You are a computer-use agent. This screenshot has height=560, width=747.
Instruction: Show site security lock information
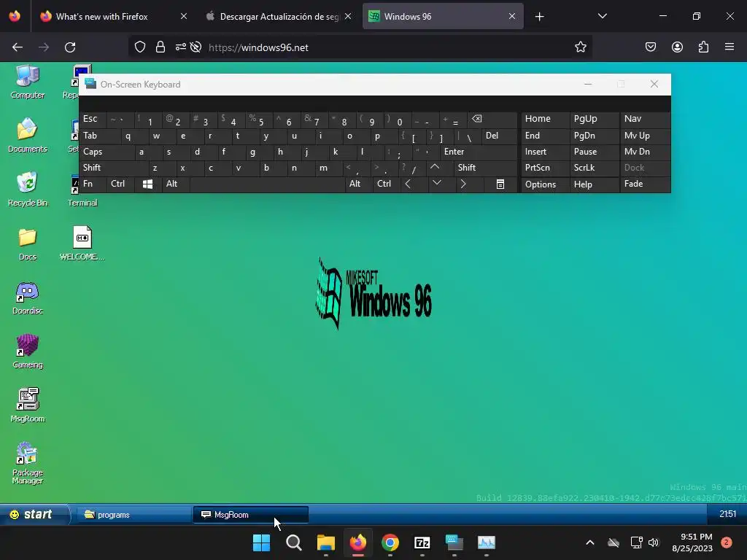(x=160, y=47)
